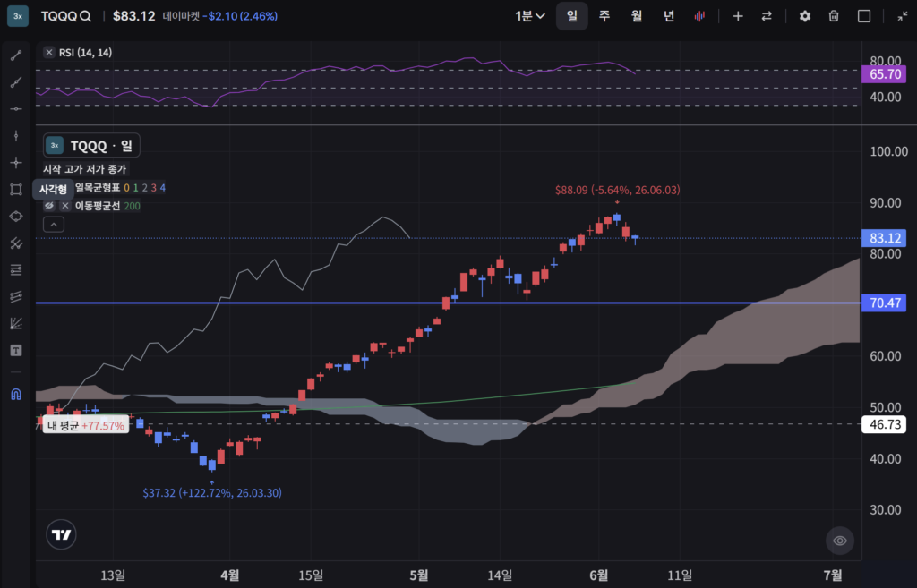
Task: Select the crosshair line tool
Action: pos(16,163)
